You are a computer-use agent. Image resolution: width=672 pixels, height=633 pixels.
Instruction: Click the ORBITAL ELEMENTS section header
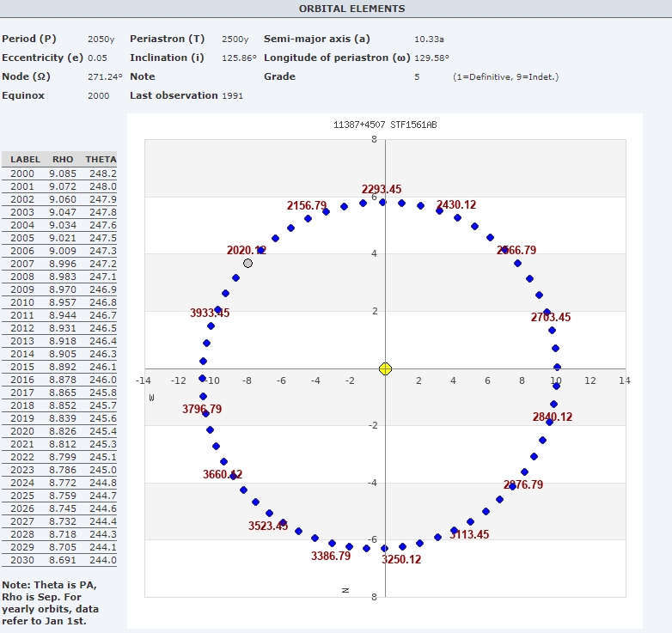[351, 9]
